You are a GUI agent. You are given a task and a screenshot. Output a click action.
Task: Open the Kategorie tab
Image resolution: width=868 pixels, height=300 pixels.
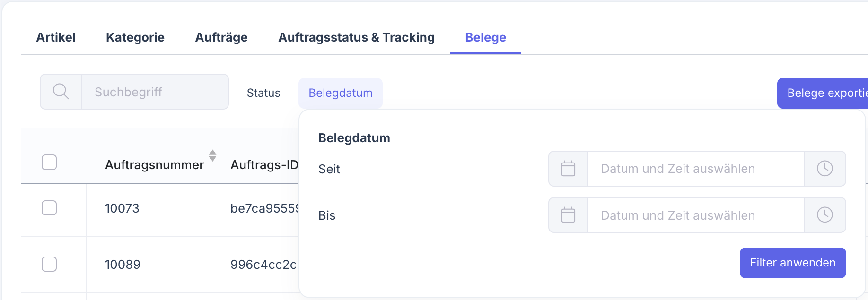[x=135, y=37]
